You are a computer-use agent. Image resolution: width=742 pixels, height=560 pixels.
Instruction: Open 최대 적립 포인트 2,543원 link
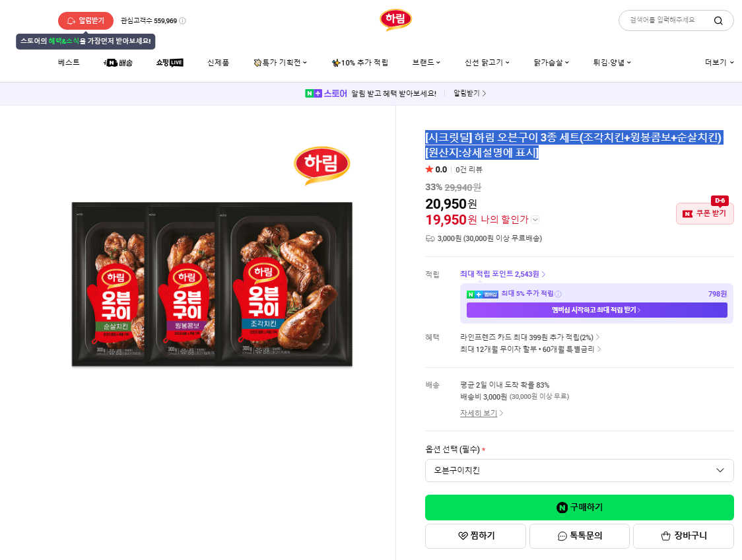(502, 274)
